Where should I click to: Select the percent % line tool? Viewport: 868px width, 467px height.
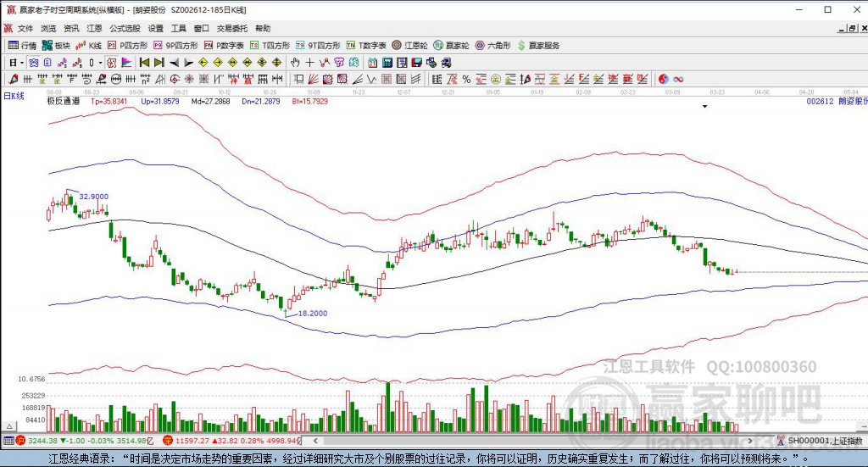click(466, 79)
